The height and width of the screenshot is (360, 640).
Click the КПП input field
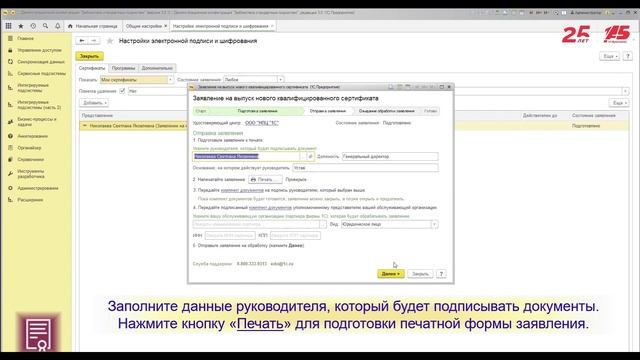pos(295,236)
